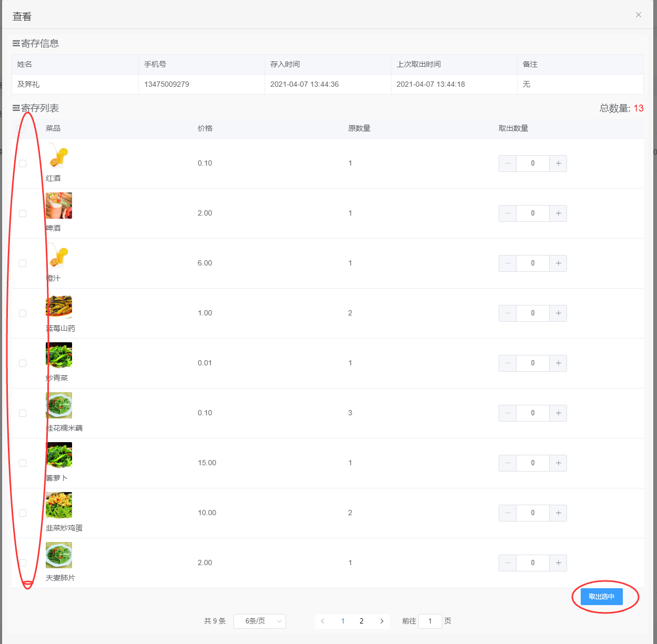
Task: Increase 取出数量 for 蓝莓山药
Action: coord(558,313)
